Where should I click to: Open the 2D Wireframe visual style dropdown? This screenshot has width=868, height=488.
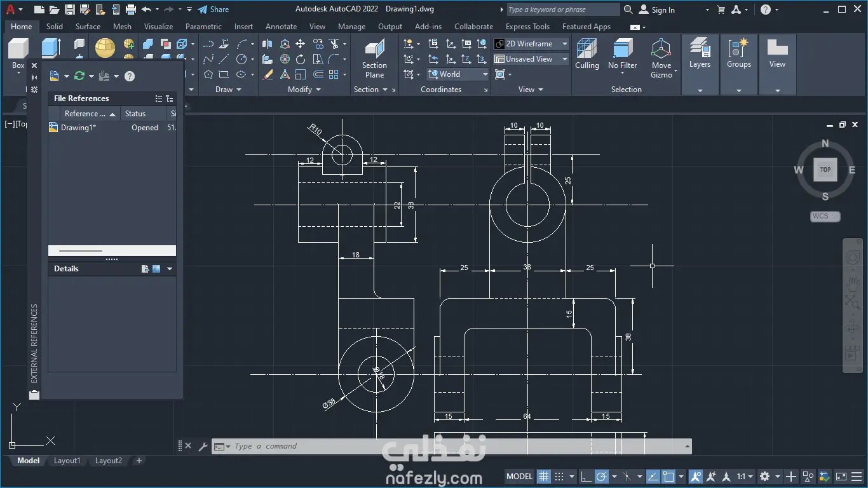click(x=531, y=44)
